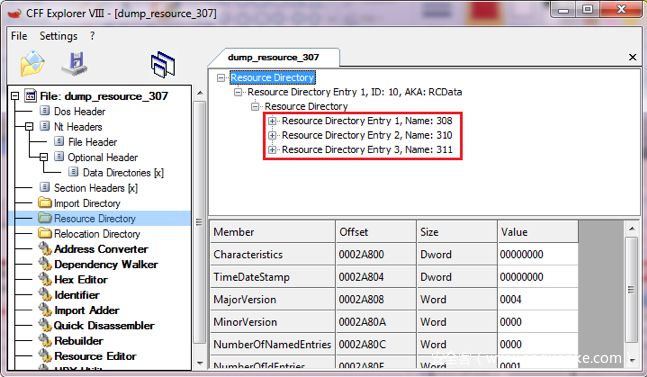This screenshot has width=647, height=377.
Task: Select the Relocation Directory entry
Action: 97,233
